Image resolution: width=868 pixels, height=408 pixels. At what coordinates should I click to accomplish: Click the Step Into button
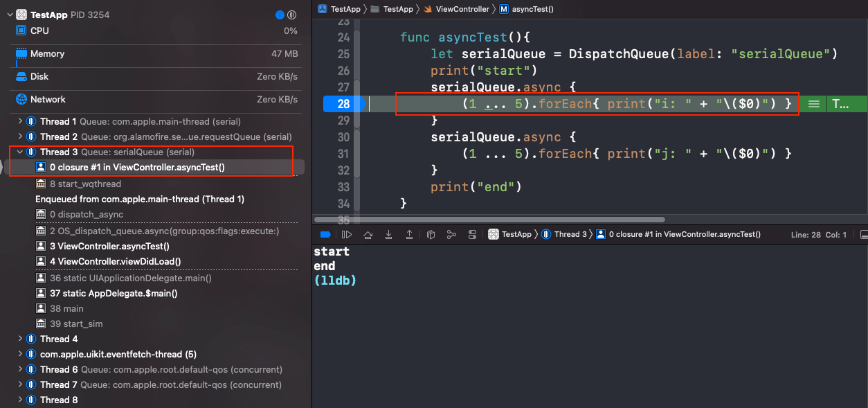389,235
